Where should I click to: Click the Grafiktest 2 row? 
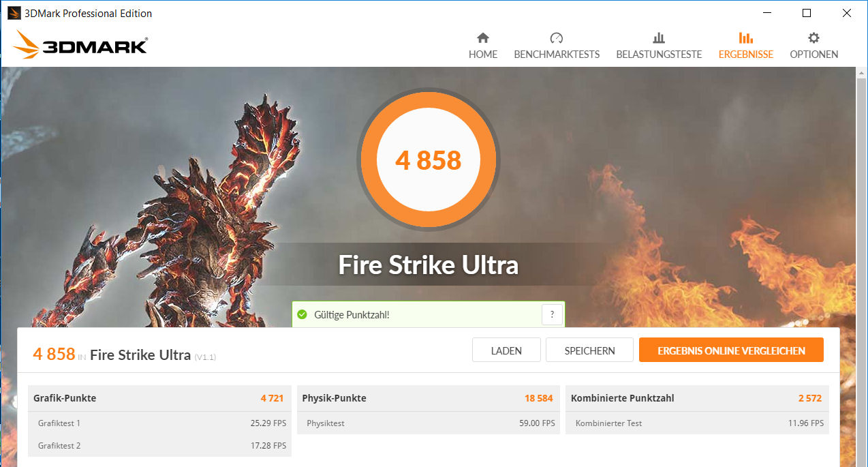coord(159,446)
